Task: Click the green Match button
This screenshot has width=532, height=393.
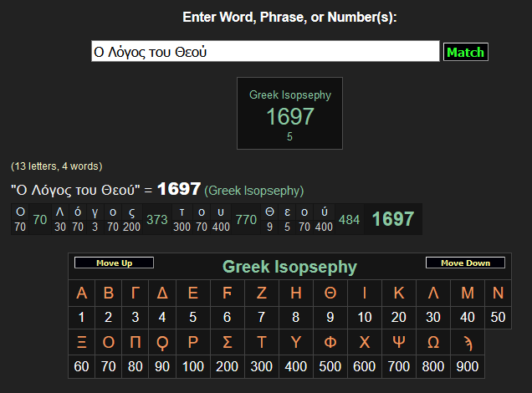Action: (465, 52)
